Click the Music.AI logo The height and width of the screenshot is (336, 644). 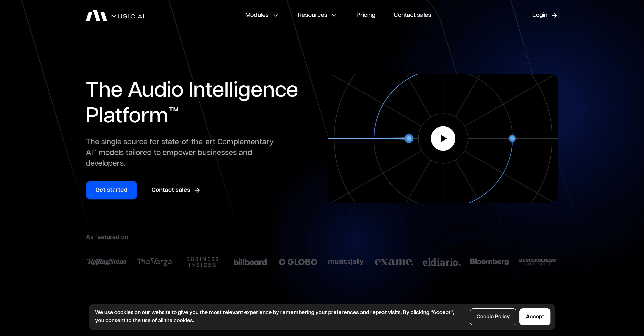click(x=115, y=15)
